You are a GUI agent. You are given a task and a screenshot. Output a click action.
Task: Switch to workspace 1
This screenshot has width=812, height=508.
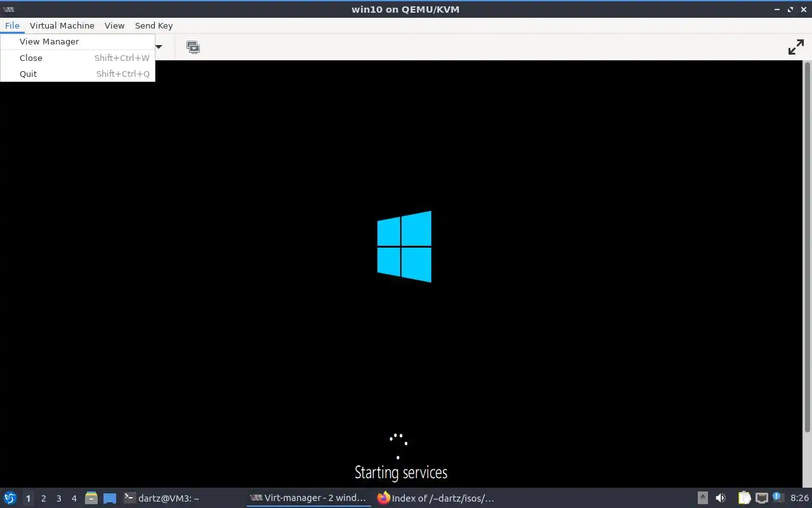[x=28, y=498]
